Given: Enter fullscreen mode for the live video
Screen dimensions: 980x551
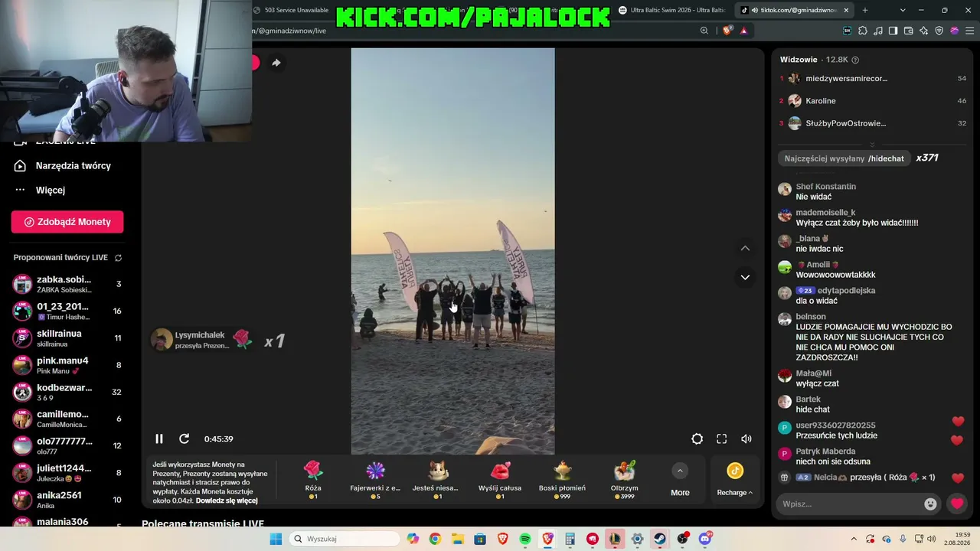Looking at the screenshot, I should click(x=721, y=439).
